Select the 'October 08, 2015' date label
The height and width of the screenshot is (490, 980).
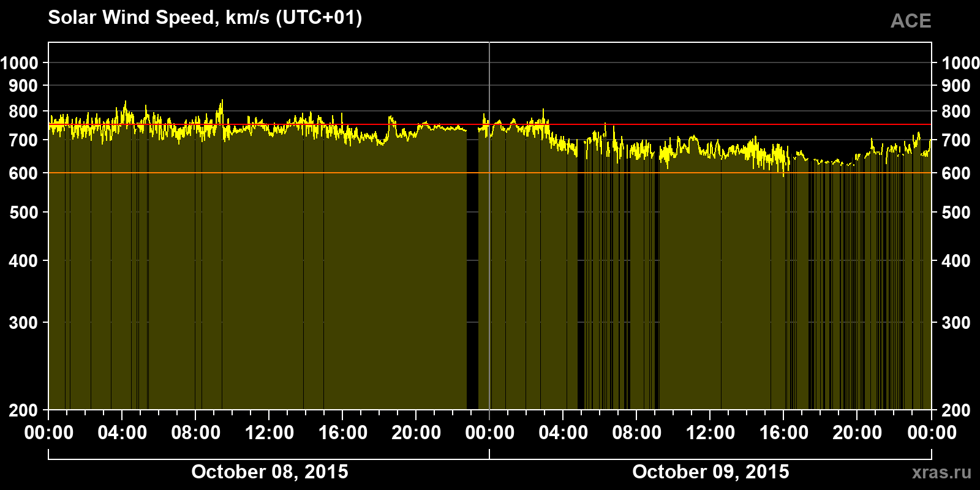tap(269, 472)
